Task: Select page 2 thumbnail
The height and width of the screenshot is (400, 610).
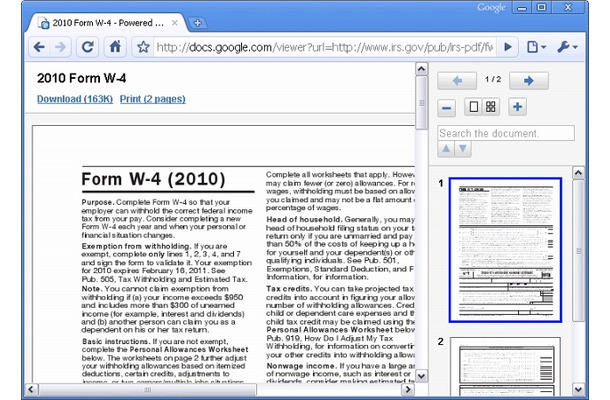Action: click(x=505, y=367)
